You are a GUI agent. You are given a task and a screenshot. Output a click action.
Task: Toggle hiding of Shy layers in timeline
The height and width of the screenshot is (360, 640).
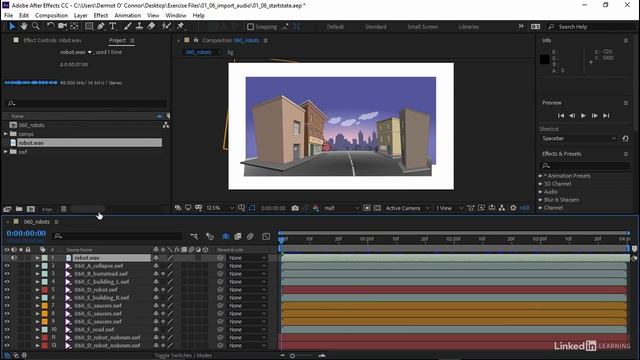pyautogui.click(x=225, y=236)
